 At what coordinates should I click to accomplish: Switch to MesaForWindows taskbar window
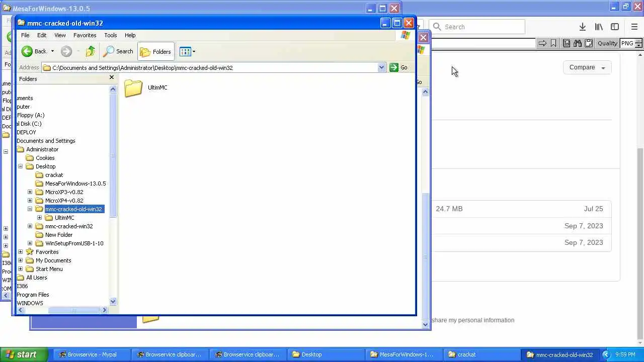[x=404, y=354]
